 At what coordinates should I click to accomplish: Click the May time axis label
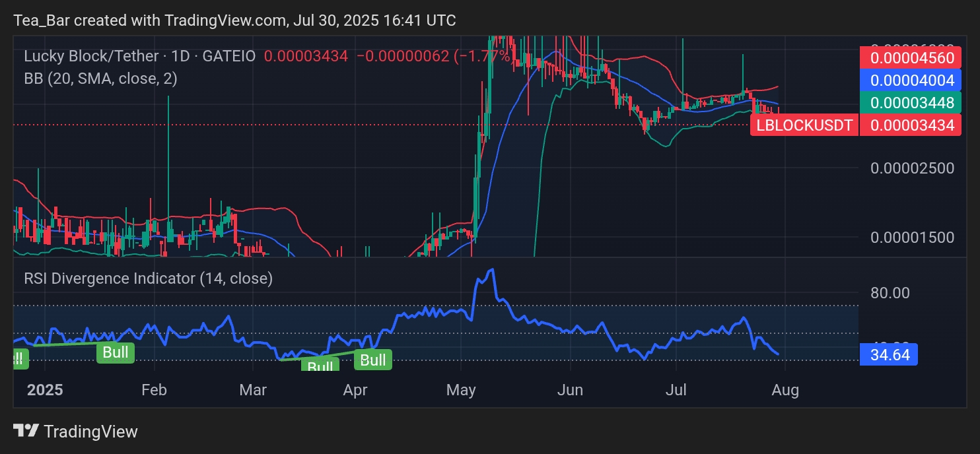[461, 390]
